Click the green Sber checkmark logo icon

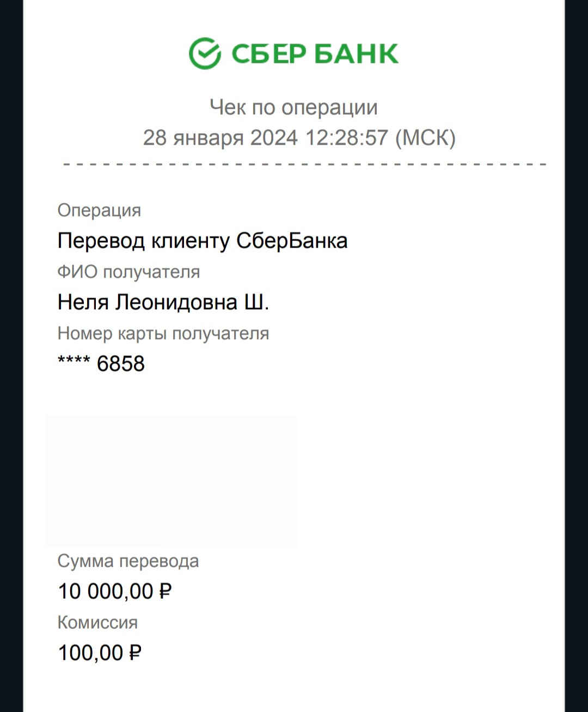tap(205, 53)
